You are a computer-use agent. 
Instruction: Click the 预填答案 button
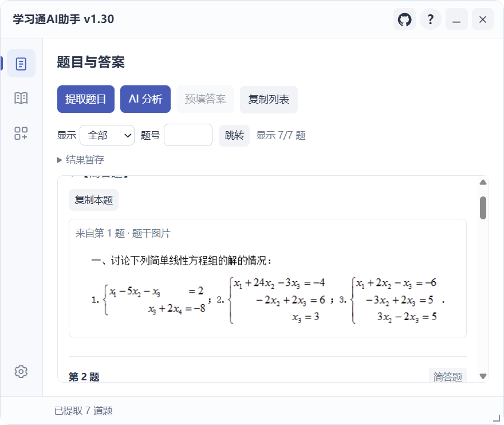point(205,99)
